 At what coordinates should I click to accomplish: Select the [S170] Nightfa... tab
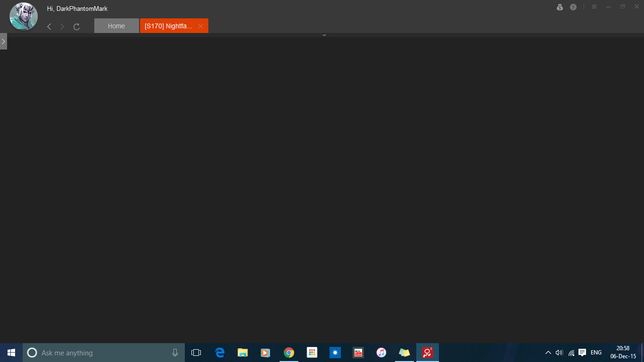(x=168, y=26)
